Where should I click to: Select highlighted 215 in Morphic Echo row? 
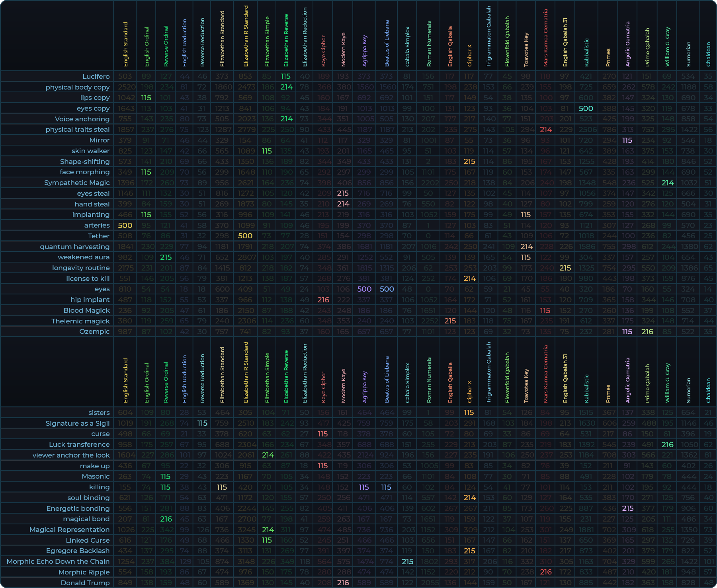[x=407, y=561]
